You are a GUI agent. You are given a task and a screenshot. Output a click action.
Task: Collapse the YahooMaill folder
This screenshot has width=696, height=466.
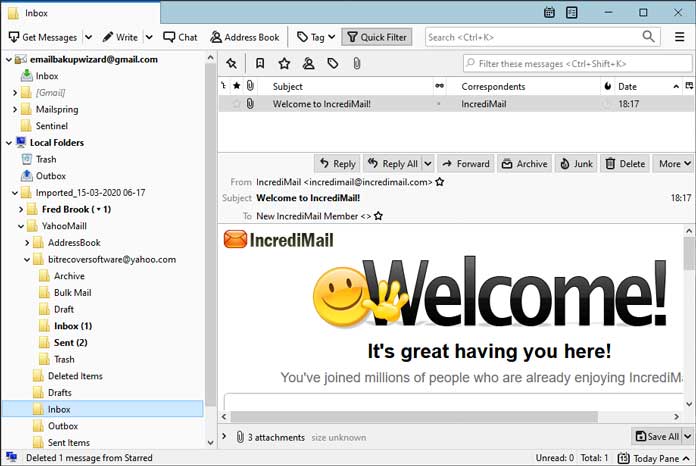[21, 226]
